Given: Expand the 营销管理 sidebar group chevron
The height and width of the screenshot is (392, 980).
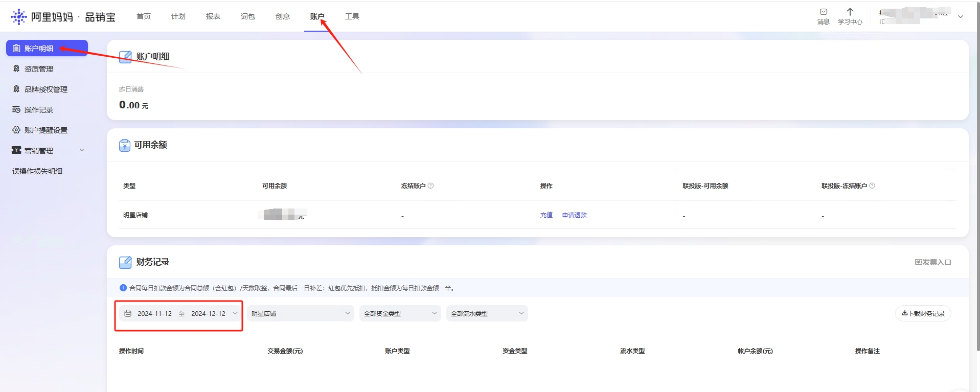Looking at the screenshot, I should pyautogui.click(x=82, y=150).
